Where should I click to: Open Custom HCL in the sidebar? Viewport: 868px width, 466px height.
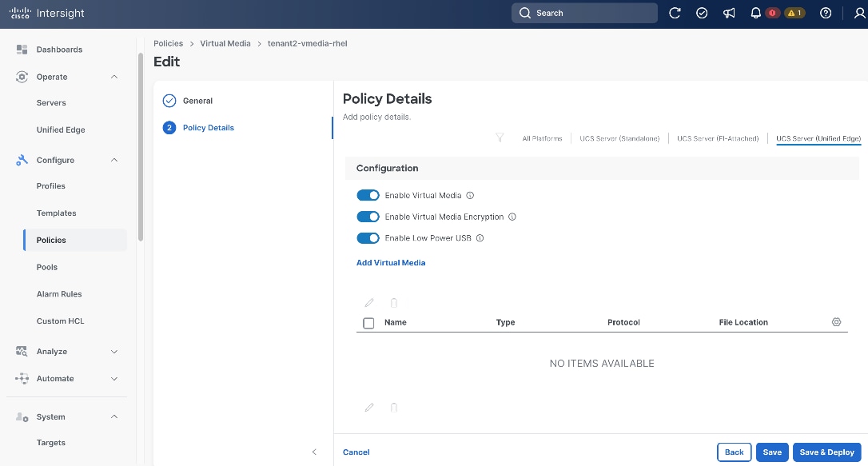[x=60, y=321]
